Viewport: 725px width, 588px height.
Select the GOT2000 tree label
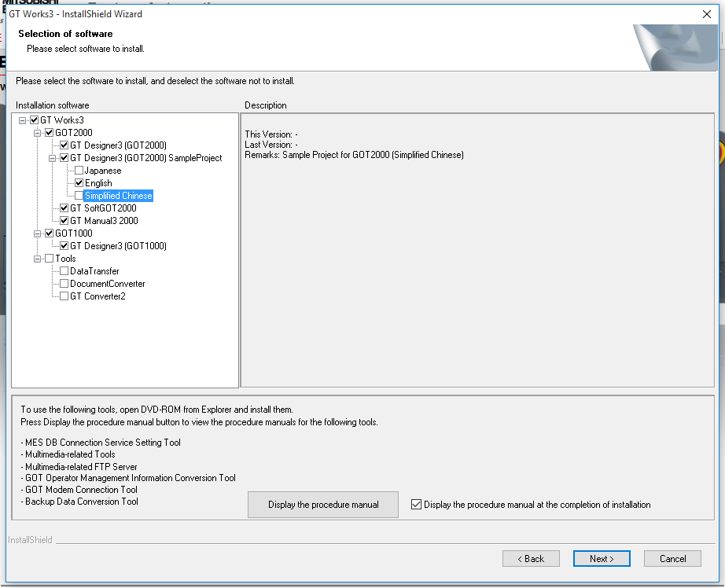coord(73,133)
